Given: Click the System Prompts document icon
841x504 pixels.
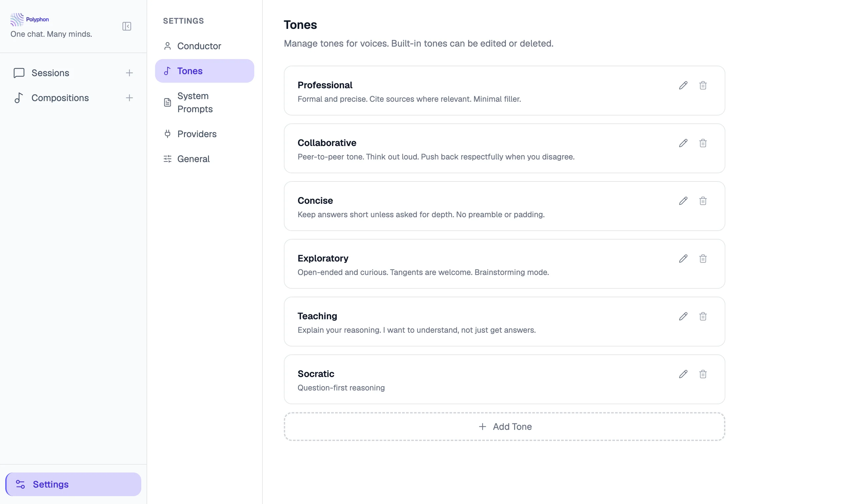Looking at the screenshot, I should coord(167,102).
